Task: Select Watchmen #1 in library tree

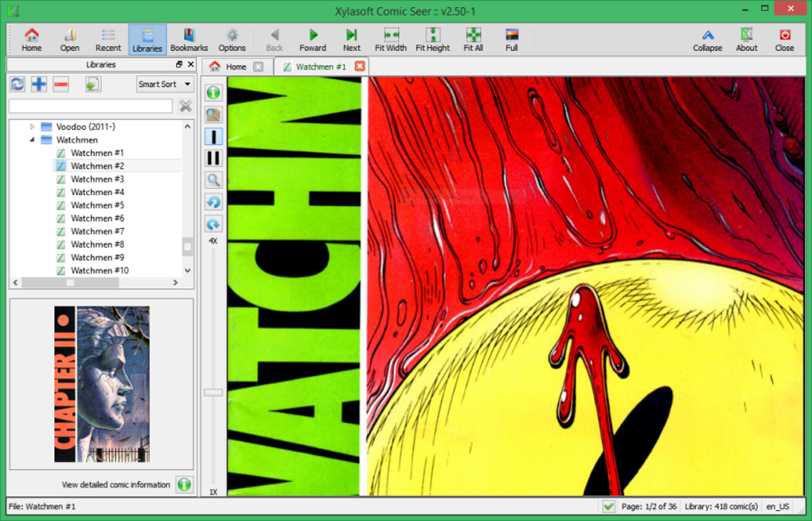Action: pyautogui.click(x=97, y=153)
